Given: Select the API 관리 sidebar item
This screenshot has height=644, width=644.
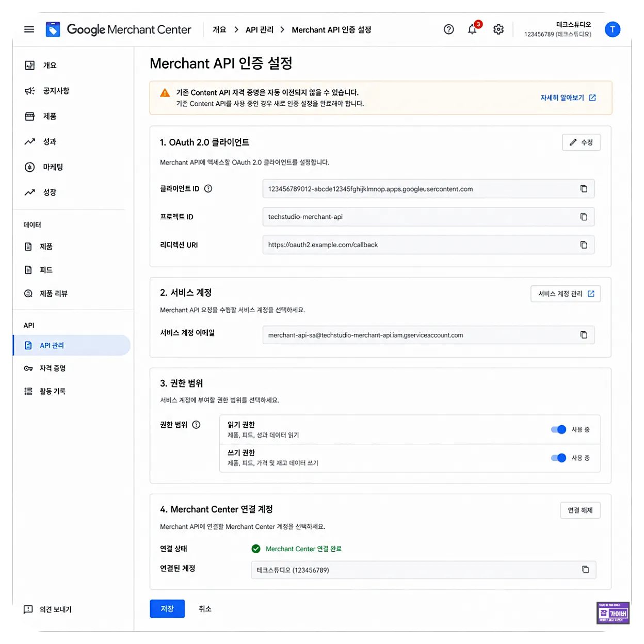Looking at the screenshot, I should click(x=72, y=345).
